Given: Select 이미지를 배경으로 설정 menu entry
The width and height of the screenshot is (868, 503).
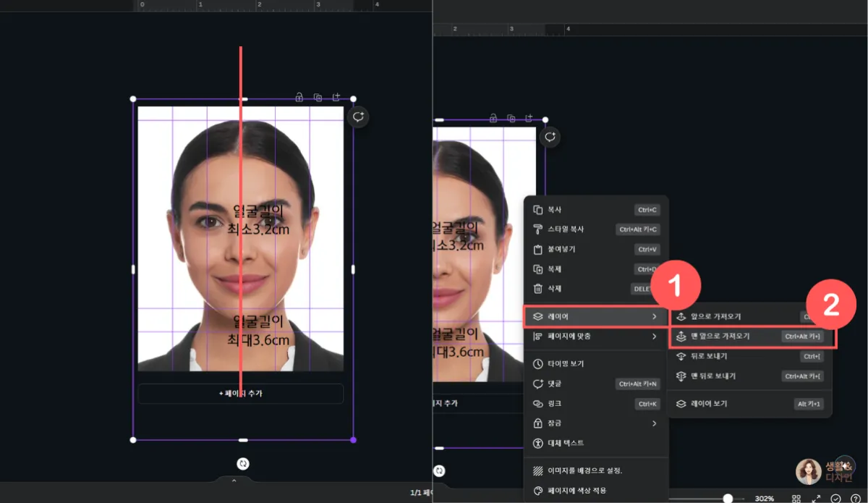Looking at the screenshot, I should click(596, 470).
